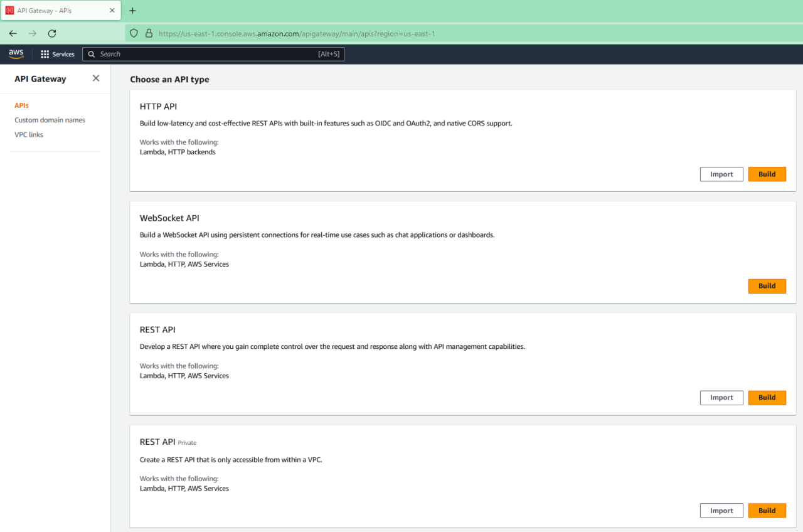Import an HTTP API definition
The height and width of the screenshot is (532, 803).
coord(721,174)
